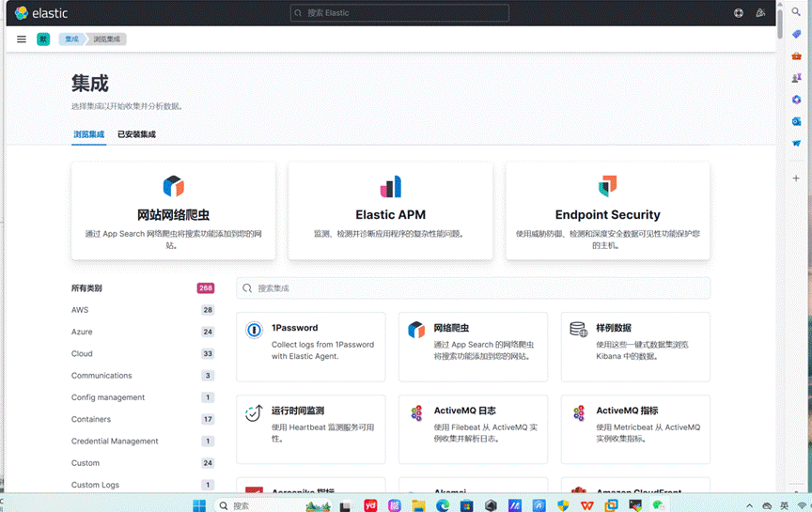Click the 浏览集成 breadcrumb

click(107, 39)
